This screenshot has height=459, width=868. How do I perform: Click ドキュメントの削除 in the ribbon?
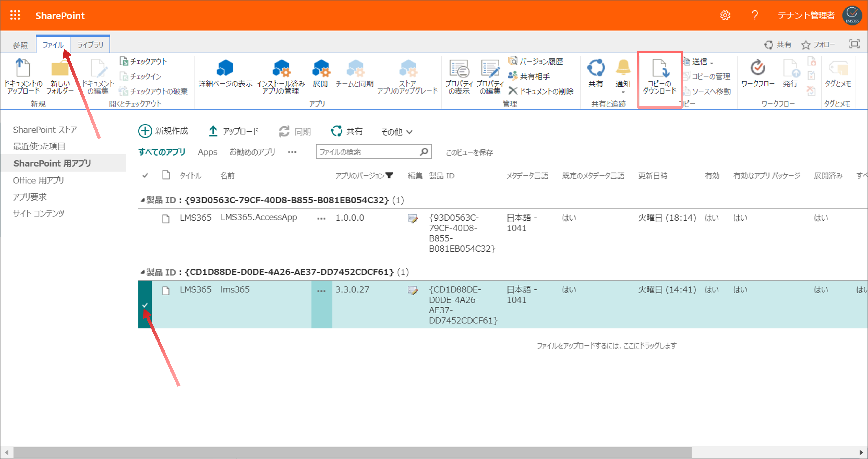541,91
